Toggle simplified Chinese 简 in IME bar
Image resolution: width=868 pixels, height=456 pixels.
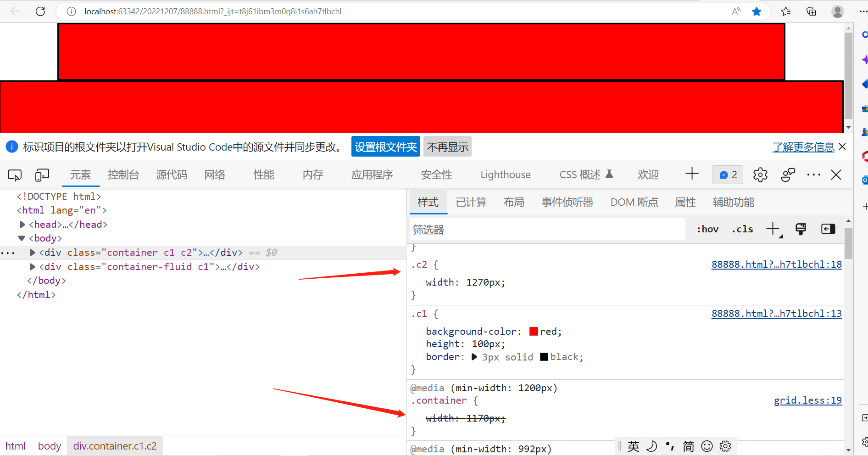[688, 446]
